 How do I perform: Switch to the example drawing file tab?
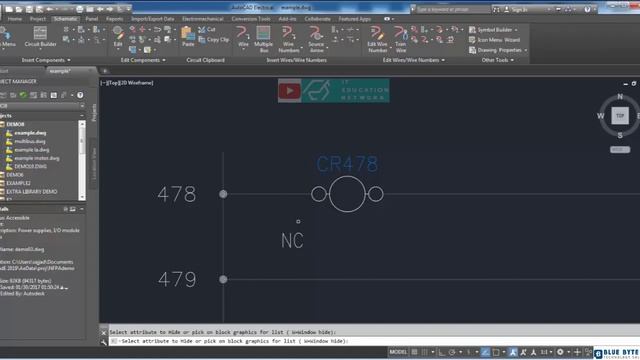60,71
